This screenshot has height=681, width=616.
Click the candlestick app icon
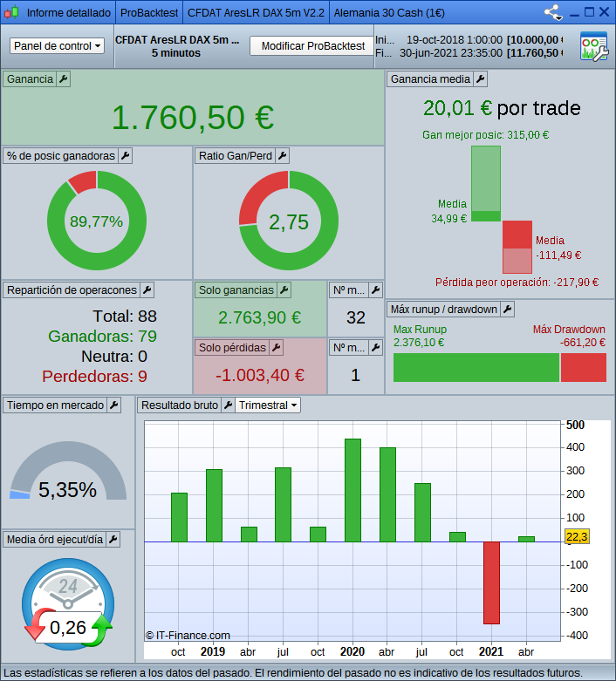(x=11, y=12)
